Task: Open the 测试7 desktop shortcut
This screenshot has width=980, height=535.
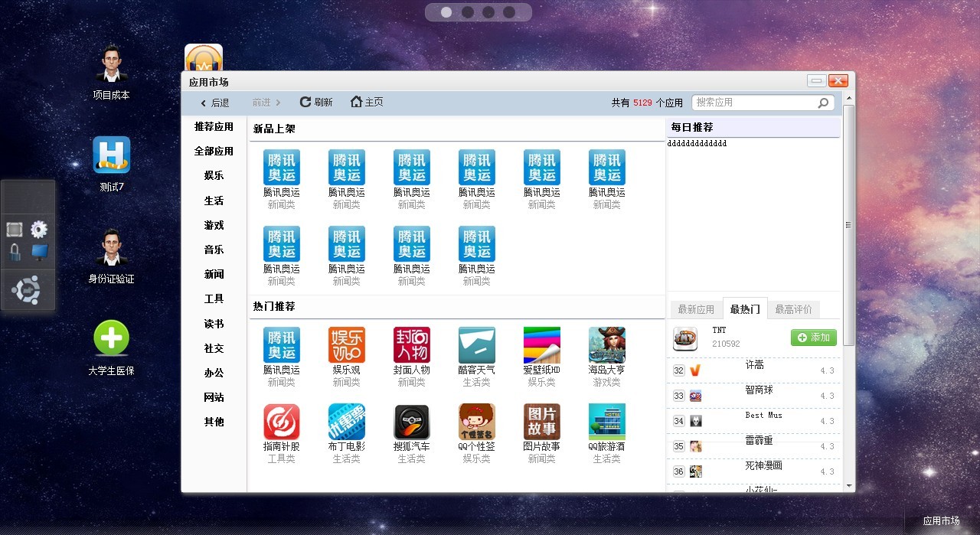Action: point(112,155)
